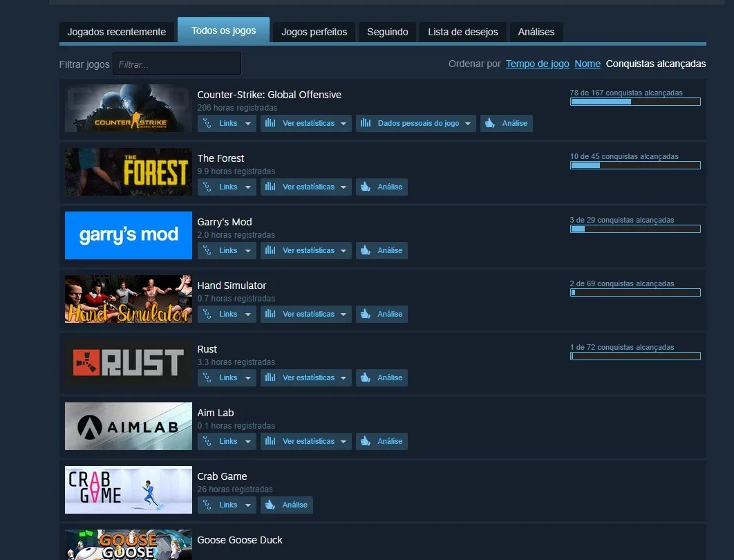Click The Forest achievements progress bar
This screenshot has width=734, height=560.
tap(635, 165)
